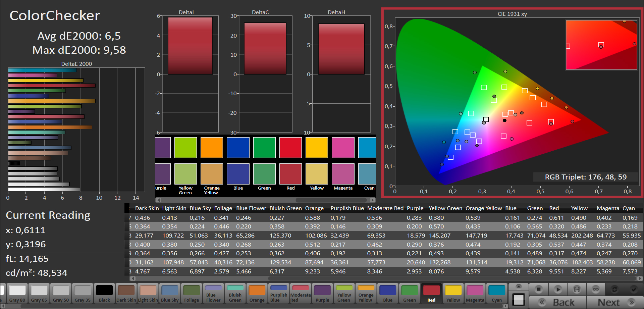Select the Bluish Green patch button

pyautogui.click(x=235, y=294)
